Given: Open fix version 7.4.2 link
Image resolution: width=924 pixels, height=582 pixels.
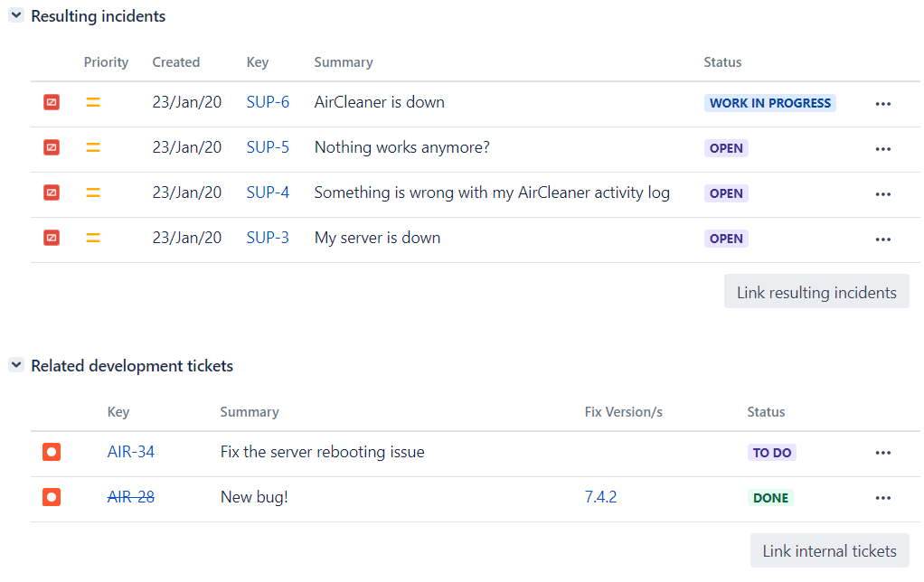Looking at the screenshot, I should (x=600, y=498).
